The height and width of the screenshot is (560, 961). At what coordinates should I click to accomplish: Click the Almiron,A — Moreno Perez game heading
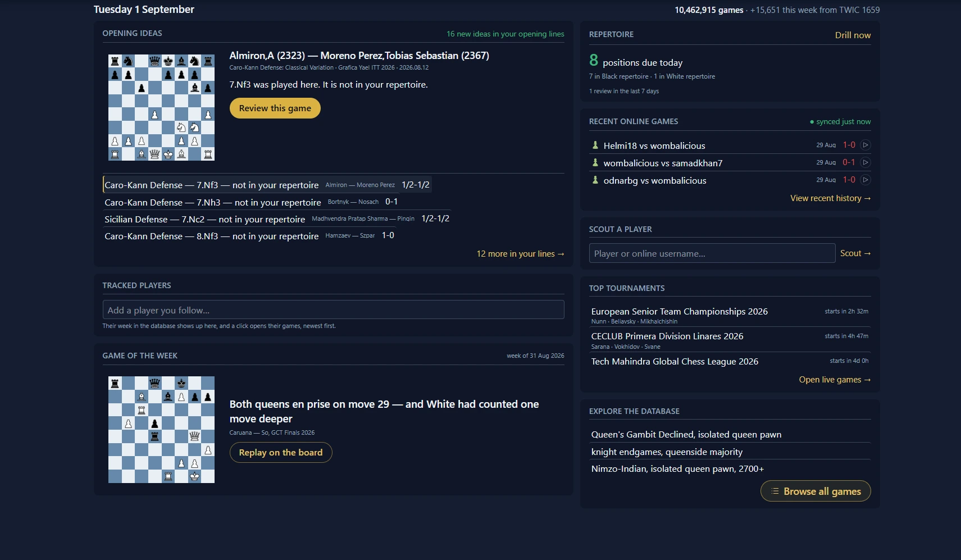(359, 56)
